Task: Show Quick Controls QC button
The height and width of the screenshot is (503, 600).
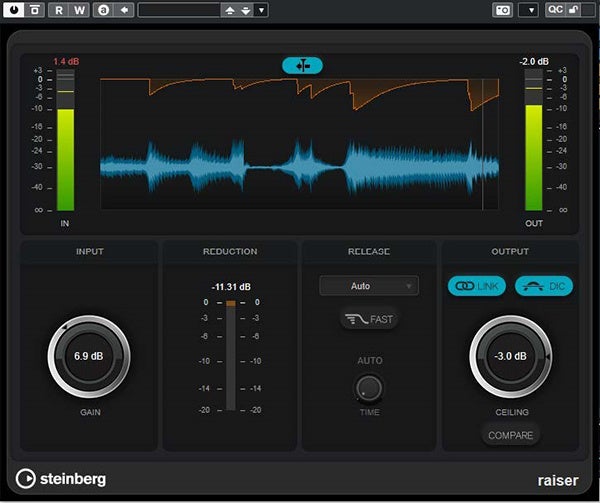Action: coord(555,10)
